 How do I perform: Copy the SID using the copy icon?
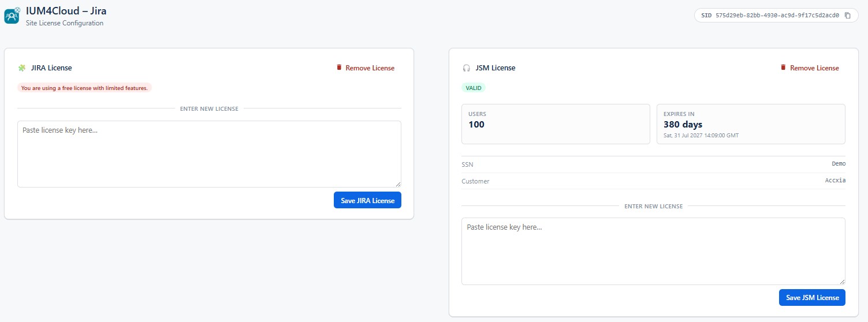tap(848, 16)
